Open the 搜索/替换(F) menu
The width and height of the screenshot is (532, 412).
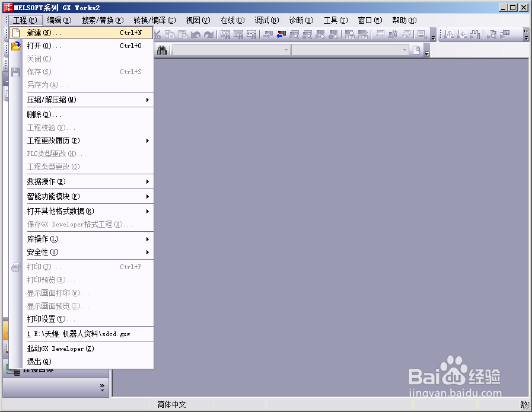(x=103, y=20)
